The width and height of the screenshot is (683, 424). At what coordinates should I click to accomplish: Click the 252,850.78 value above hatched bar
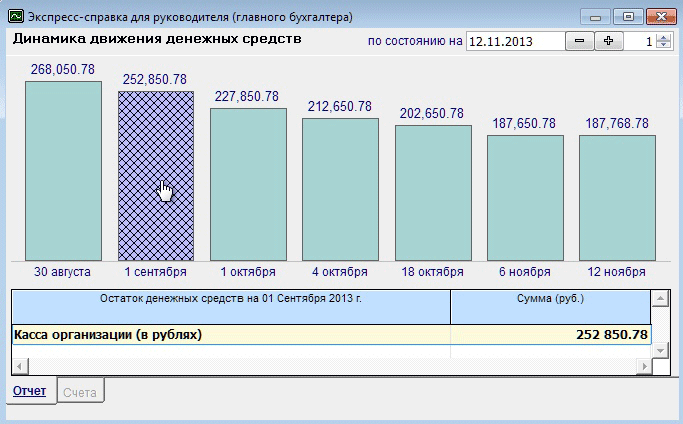(x=155, y=79)
